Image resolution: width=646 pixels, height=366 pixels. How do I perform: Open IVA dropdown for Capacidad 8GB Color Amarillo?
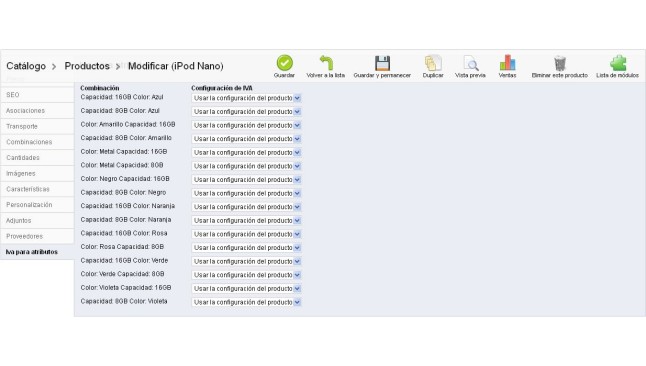(x=246, y=139)
